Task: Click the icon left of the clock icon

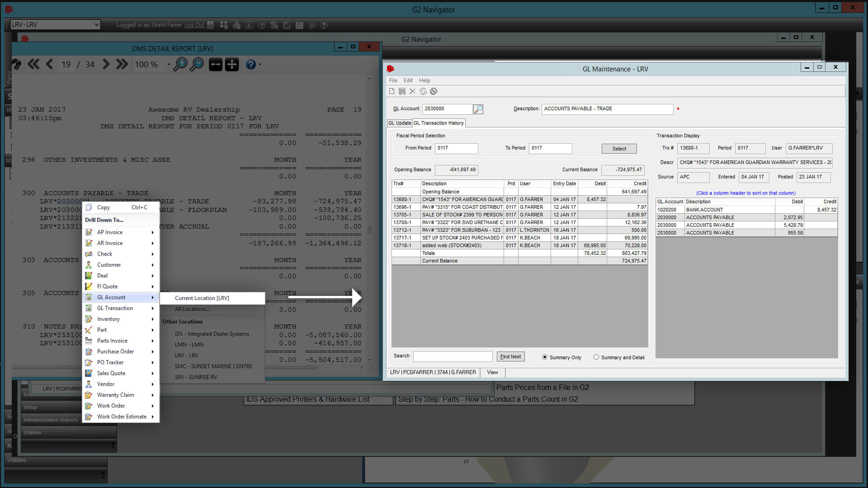Action: 249,25
